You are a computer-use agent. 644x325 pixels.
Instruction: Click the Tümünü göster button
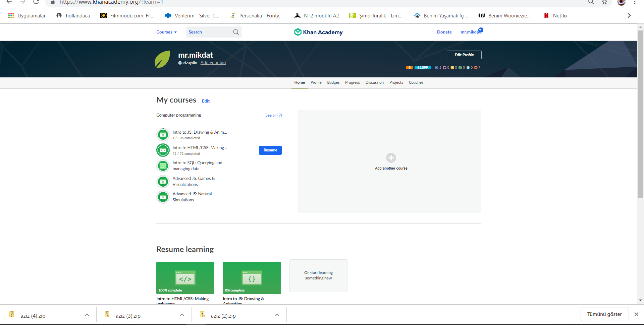click(604, 314)
